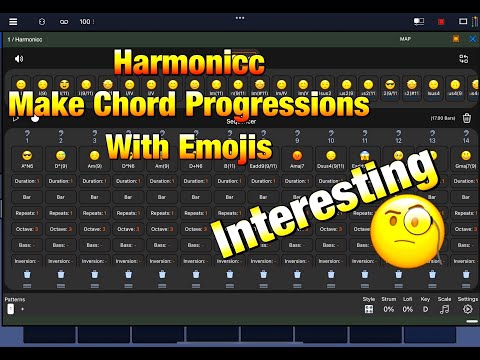Viewport: 480px width, 360px height.
Task: Open Repeats dropdown for step 6
Action: point(196,213)
